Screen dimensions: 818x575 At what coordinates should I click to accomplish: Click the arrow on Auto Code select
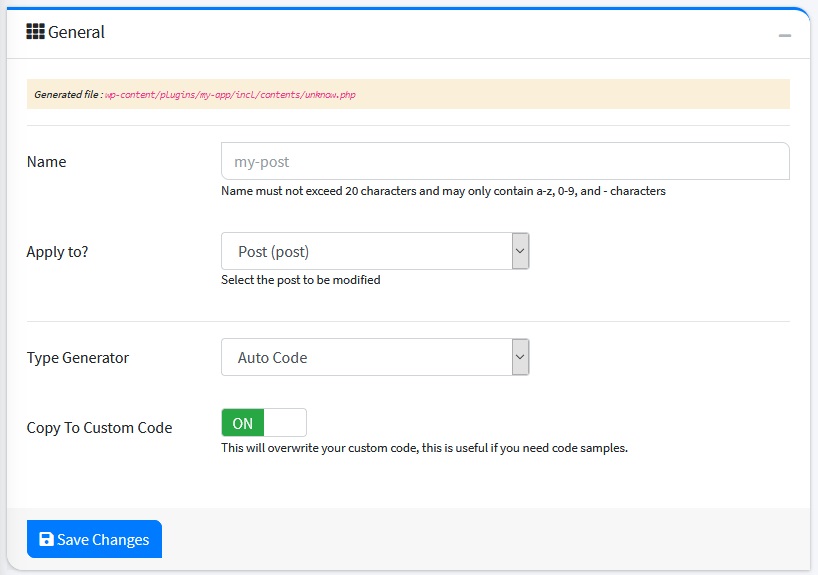520,357
